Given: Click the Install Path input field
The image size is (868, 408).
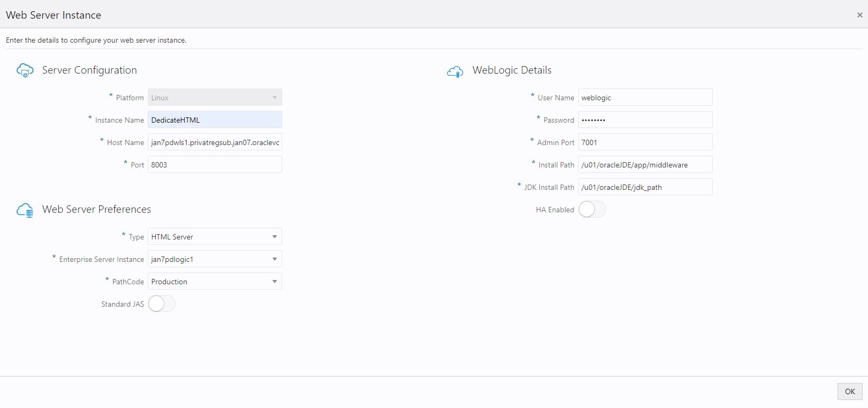Looking at the screenshot, I should 646,165.
